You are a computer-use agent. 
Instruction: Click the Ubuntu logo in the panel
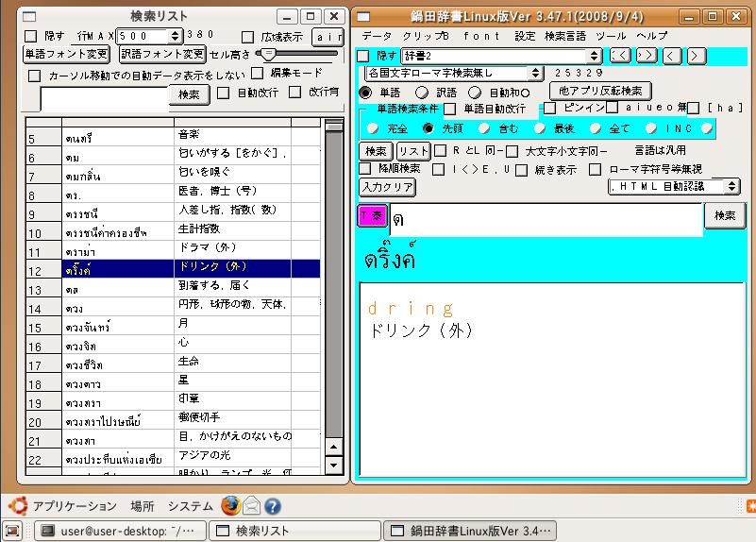[x=18, y=506]
